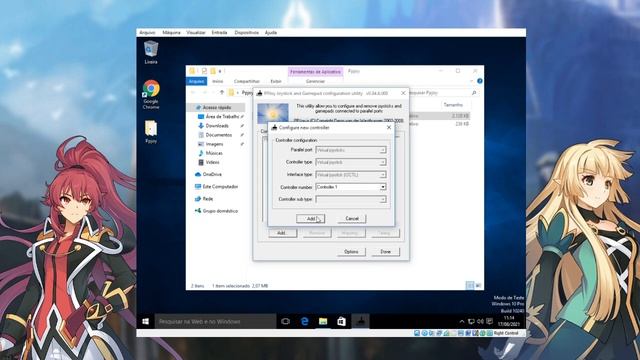Switch to the Compartilhar ribbon tab
Screen dimensions: 640x360
pos(247,81)
